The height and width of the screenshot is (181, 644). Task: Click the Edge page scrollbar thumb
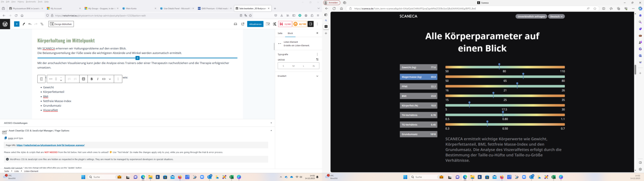pos(635,69)
